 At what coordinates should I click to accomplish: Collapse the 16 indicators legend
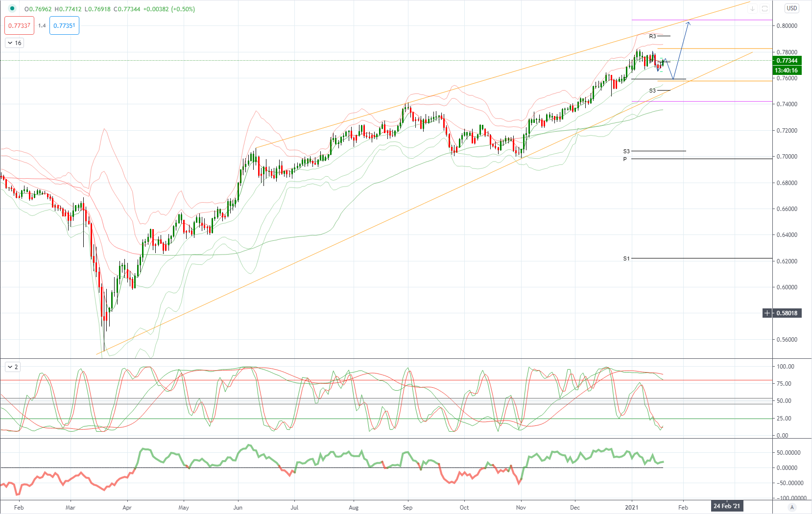(x=14, y=43)
